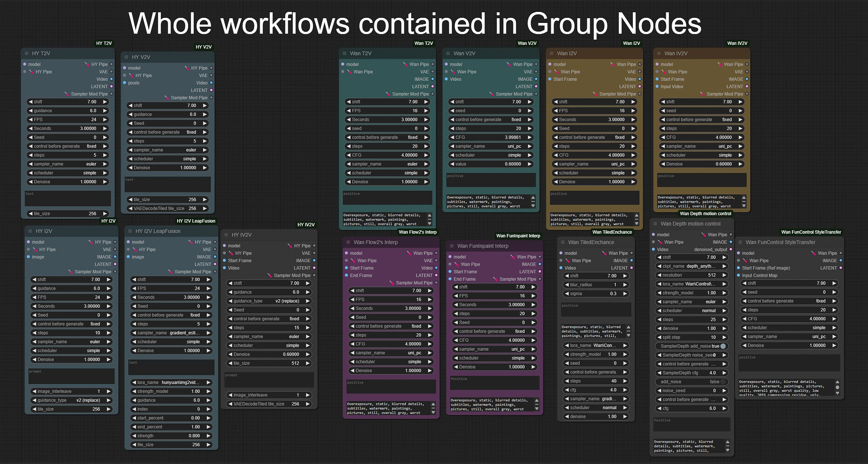Image resolution: width=868 pixels, height=464 pixels.
Task: Click the prompt box in HY IV2V node
Action: coord(269,380)
